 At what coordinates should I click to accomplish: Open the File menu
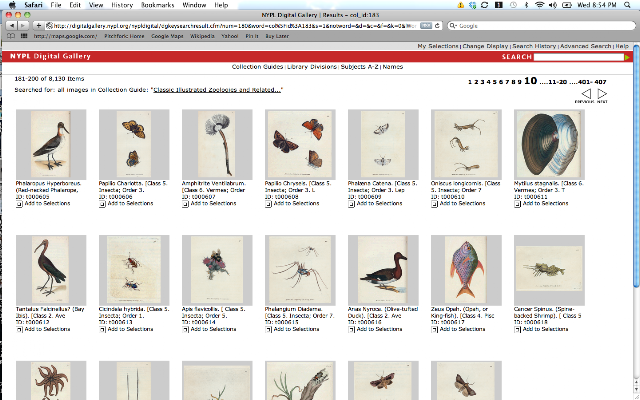point(56,5)
